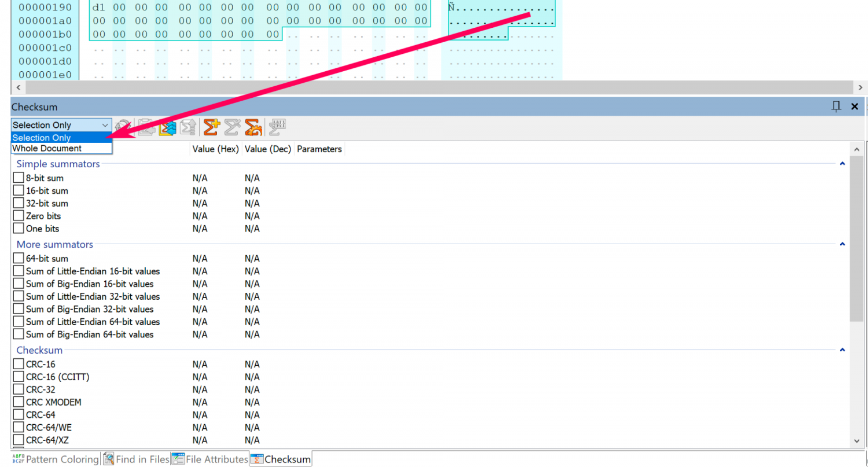Close the Checksum panel
The image size is (868, 467).
coord(854,106)
